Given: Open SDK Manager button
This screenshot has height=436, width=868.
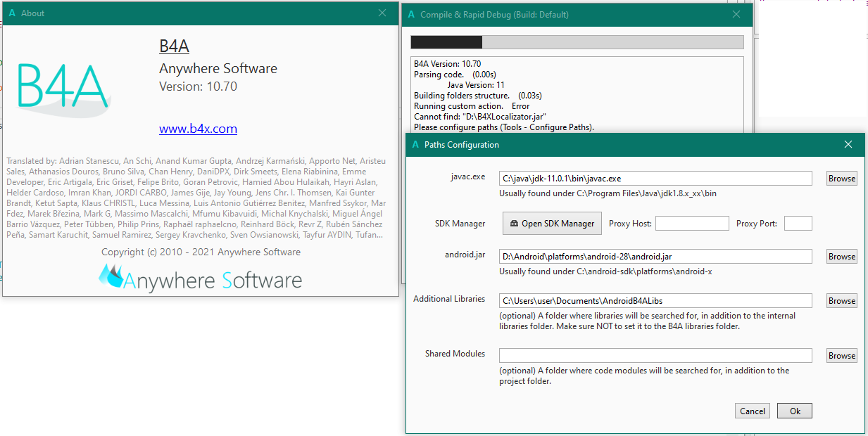Looking at the screenshot, I should [x=553, y=224].
